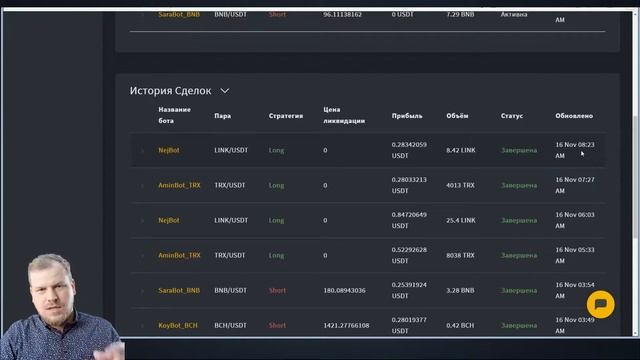Click Завершена status in KoyBot_BCH row
Screen dimensions: 640x360
click(519, 325)
